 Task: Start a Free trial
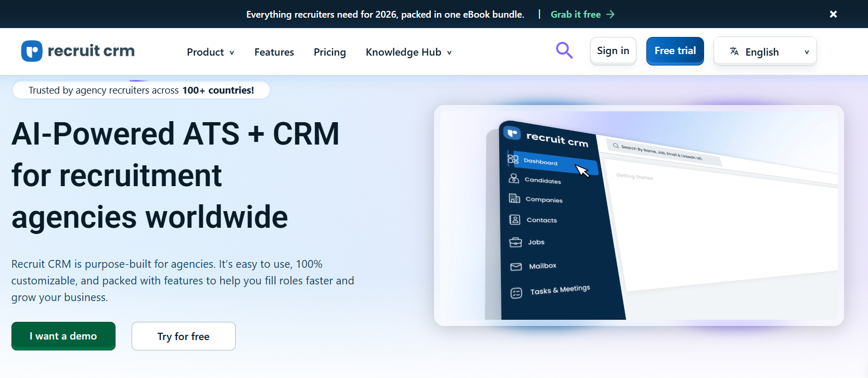point(675,50)
